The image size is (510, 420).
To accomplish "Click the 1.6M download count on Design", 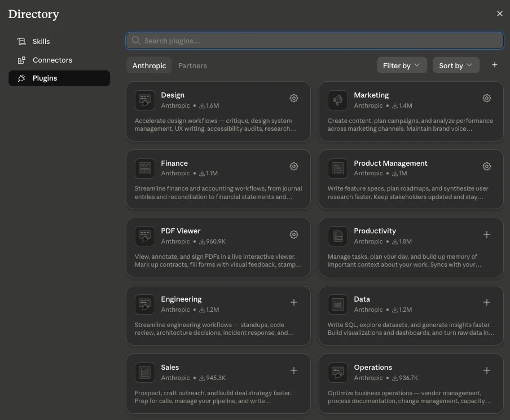I will 209,105.
